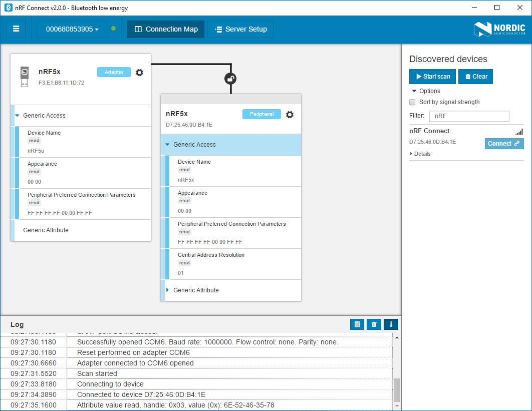Click log entry 'Scan started'

[97, 373]
